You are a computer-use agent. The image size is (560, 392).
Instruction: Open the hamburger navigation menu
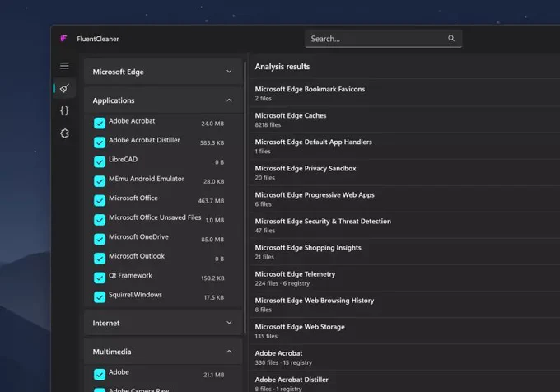tap(64, 66)
